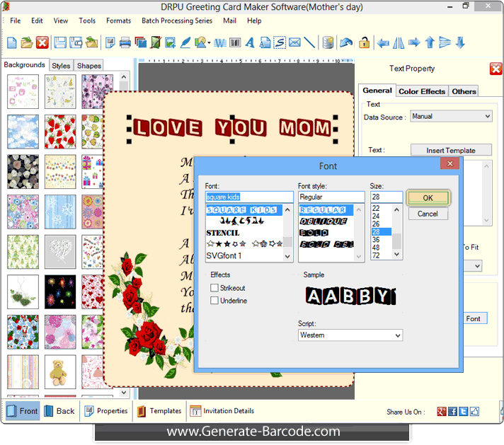This screenshot has height=445, width=504.
Task: Click the envelope mail toolbar icon
Action: 294,42
